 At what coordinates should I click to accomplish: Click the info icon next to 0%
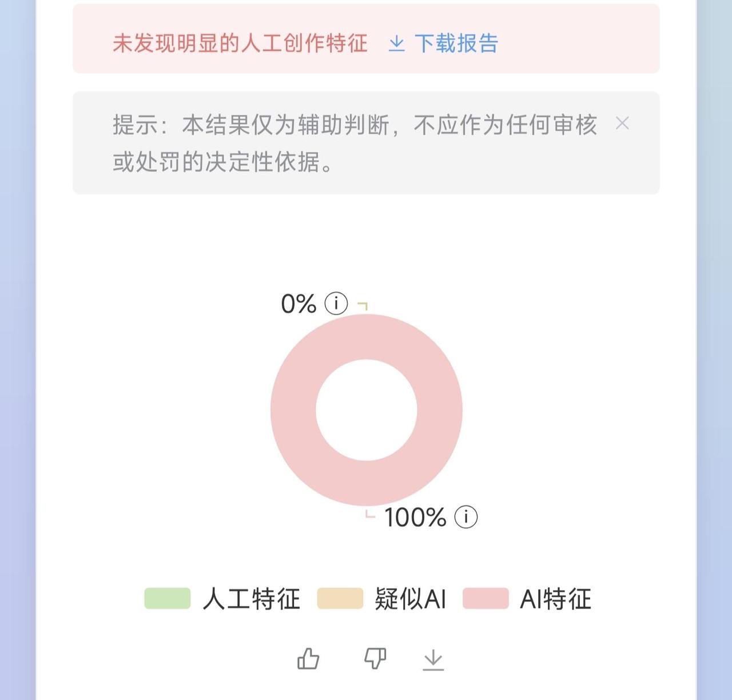pos(336,303)
